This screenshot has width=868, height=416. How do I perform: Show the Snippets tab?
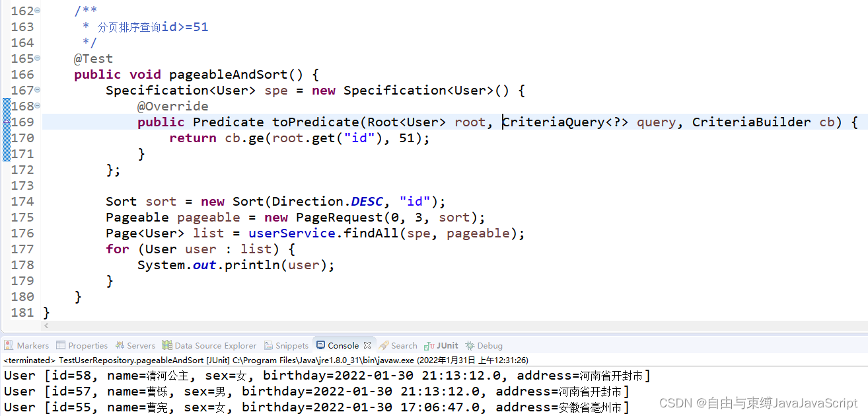tap(287, 345)
